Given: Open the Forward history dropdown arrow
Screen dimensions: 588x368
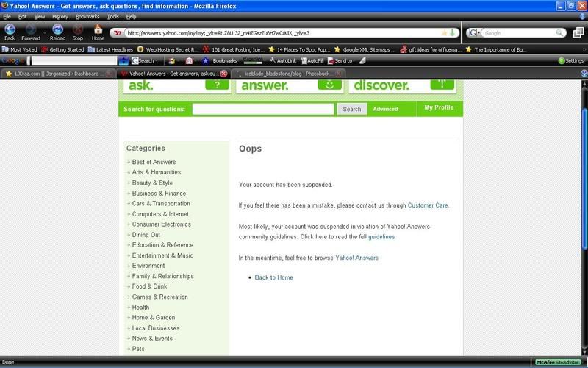Looking at the screenshot, I should point(45,32).
